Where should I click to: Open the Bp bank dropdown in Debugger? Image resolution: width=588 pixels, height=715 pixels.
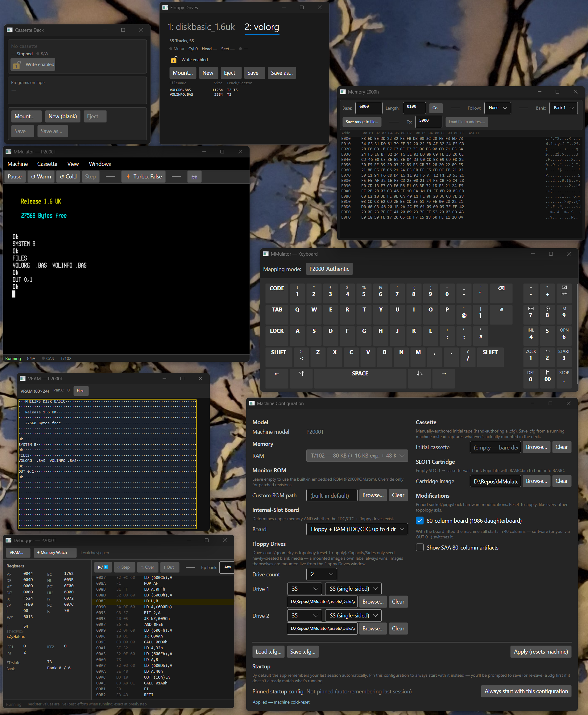227,567
